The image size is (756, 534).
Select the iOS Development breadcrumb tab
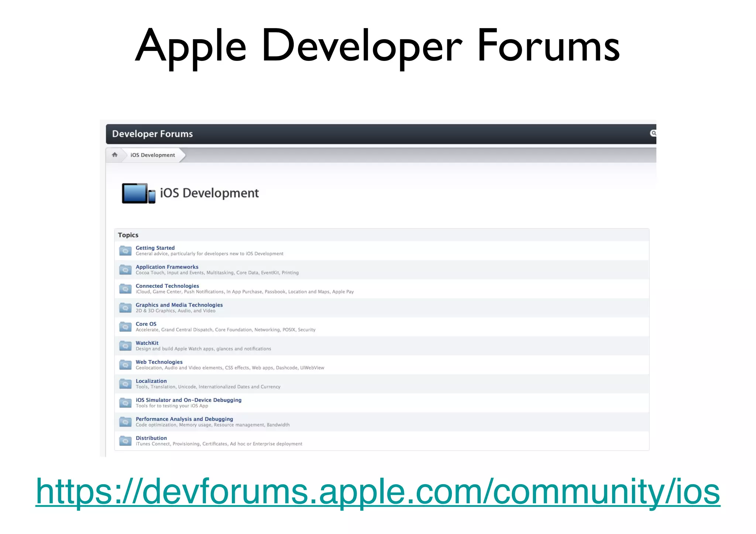coord(153,155)
